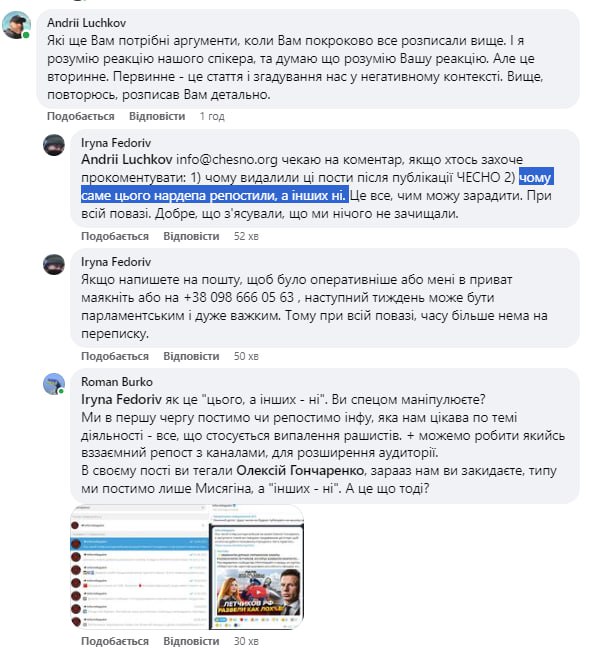The height and width of the screenshot is (652, 591).
Task: Click Iryna Fedoriv's avatar on first reply
Action: 54,145
